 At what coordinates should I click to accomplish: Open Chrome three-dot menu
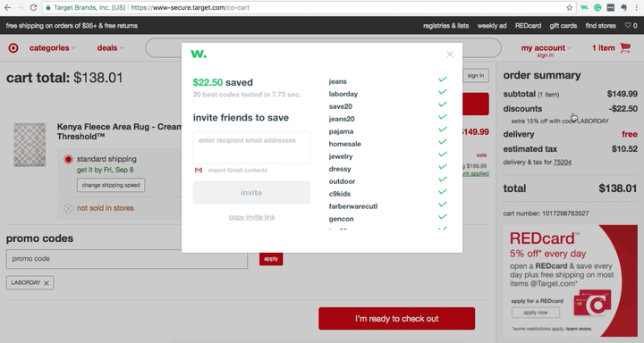tap(637, 7)
